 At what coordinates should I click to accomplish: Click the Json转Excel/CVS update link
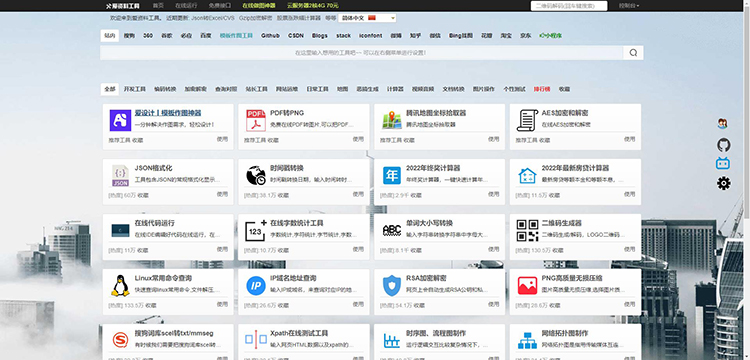tap(213, 18)
